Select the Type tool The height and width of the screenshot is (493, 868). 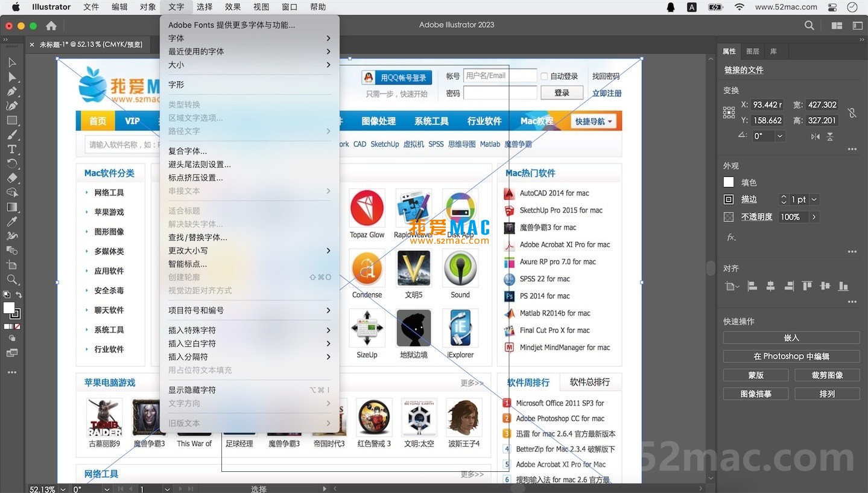click(12, 150)
